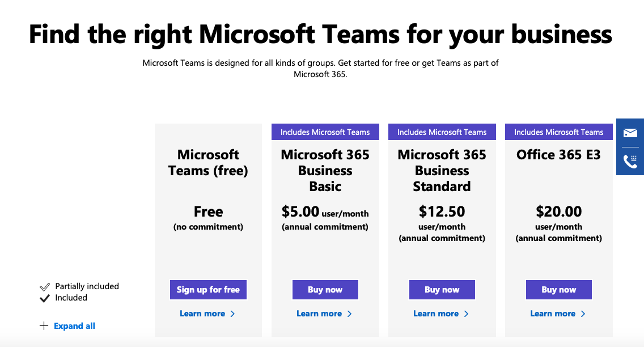The width and height of the screenshot is (644, 347).
Task: Click chevron next to Teams free Learn more
Action: tap(232, 314)
